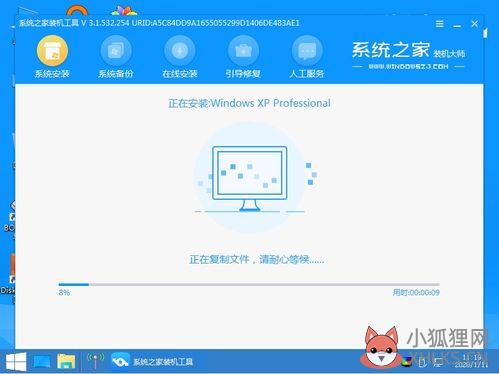Image resolution: width=499 pixels, height=374 pixels.
Task: Open the desktop icon on the taskbar
Action: pos(42,362)
